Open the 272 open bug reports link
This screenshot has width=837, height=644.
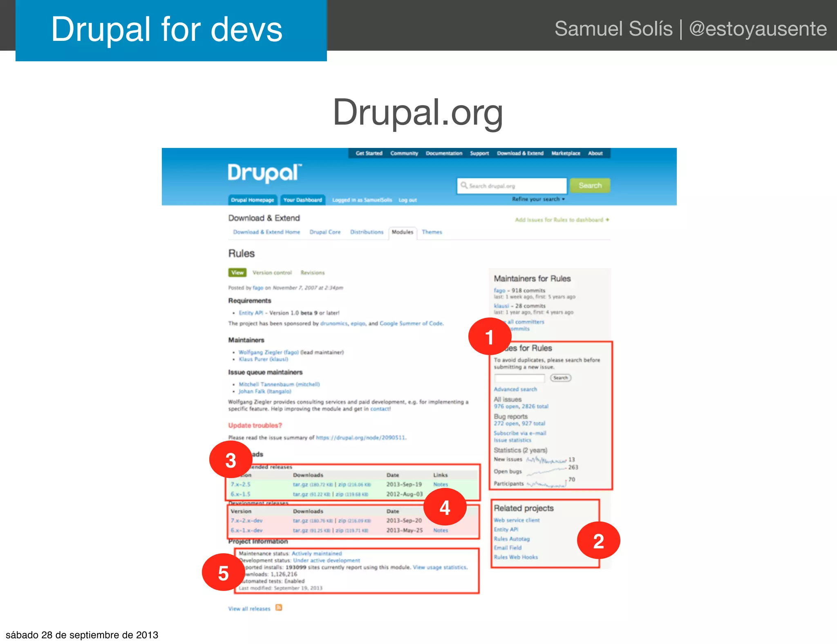[x=506, y=424]
